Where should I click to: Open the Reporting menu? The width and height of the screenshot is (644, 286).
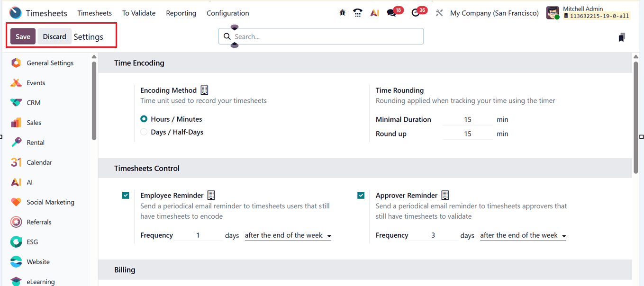pos(181,13)
